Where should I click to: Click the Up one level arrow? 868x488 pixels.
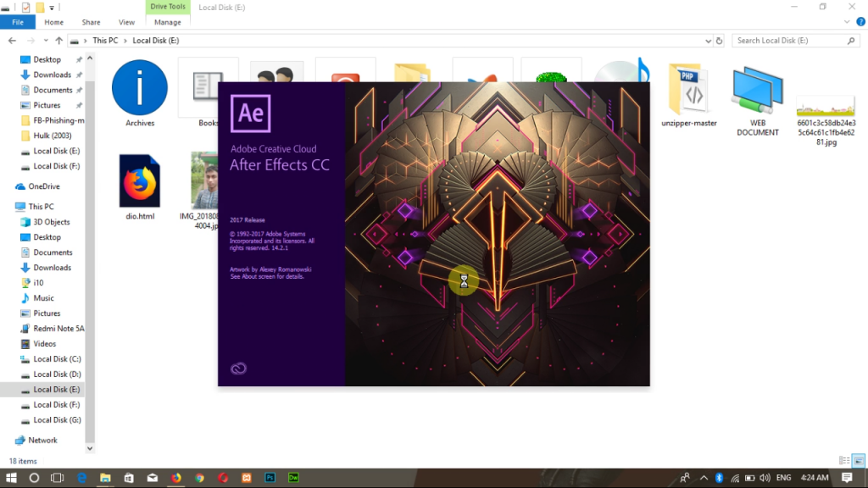(x=58, y=41)
